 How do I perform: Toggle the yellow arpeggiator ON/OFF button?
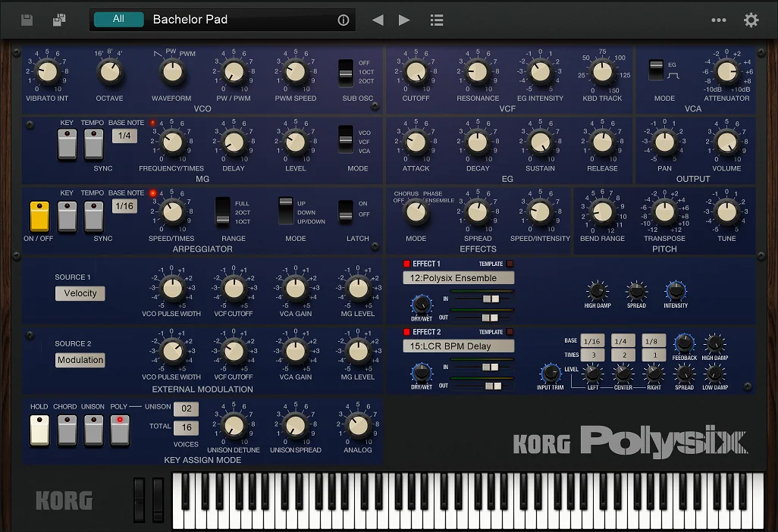tap(39, 217)
